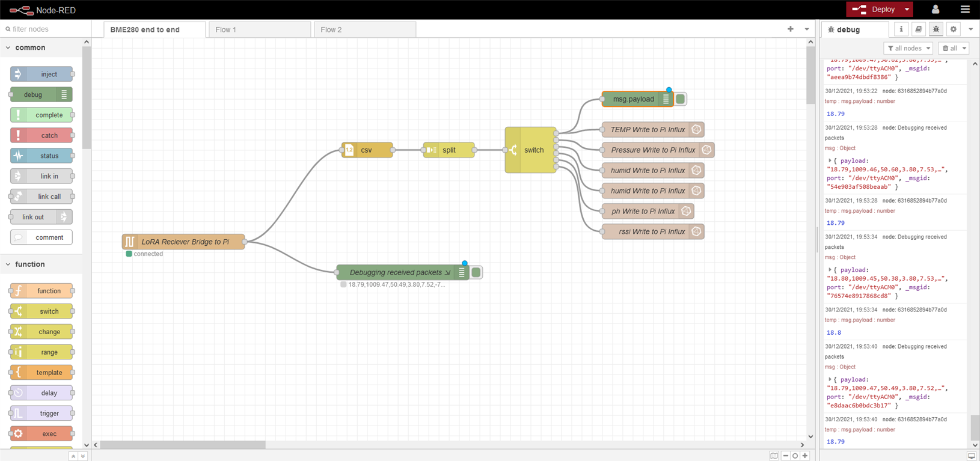Click the workspace horizontal scrollbar
The image size is (980, 461).
pos(183,445)
